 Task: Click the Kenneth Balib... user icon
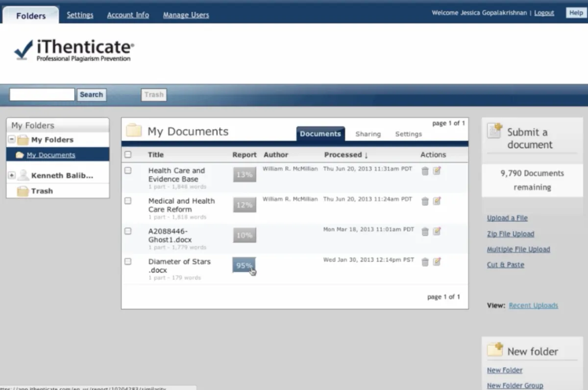pyautogui.click(x=23, y=175)
